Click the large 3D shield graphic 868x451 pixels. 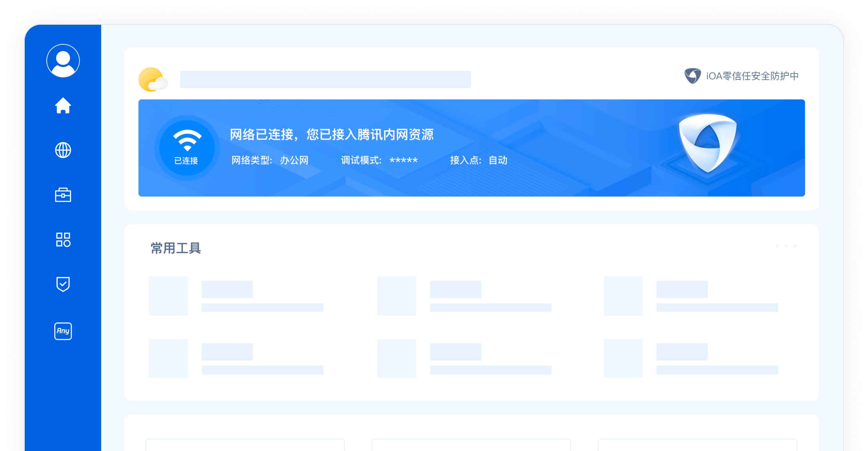707,143
